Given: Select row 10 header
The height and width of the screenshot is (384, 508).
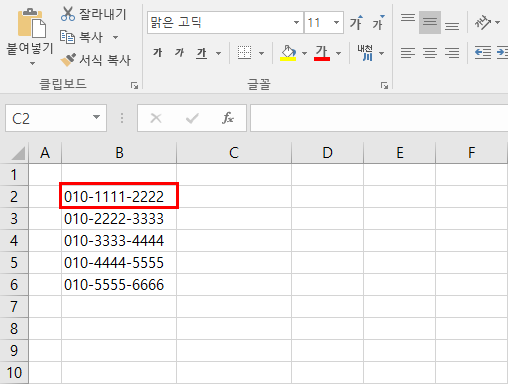Looking at the screenshot, I should pyautogui.click(x=14, y=372).
